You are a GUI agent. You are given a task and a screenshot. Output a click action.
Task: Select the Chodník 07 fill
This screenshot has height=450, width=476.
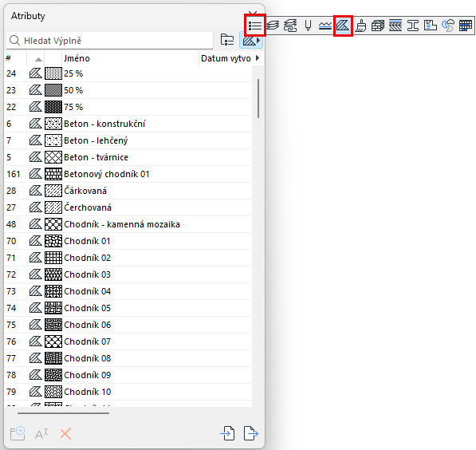click(128, 341)
